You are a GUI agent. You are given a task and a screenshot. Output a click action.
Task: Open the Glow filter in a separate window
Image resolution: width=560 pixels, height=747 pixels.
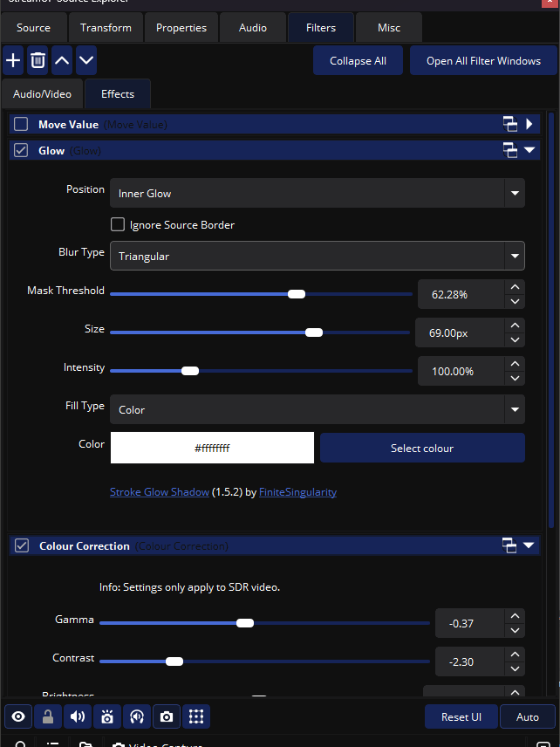(510, 150)
